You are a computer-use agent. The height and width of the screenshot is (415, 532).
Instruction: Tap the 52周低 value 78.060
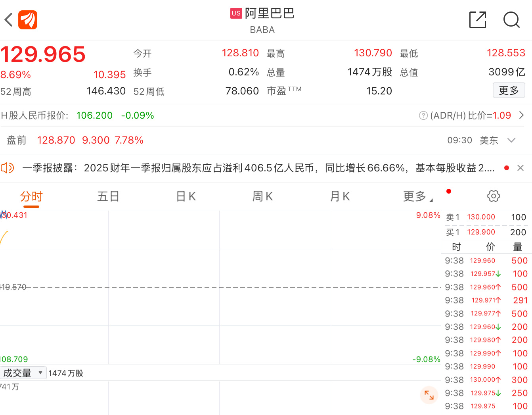(242, 91)
